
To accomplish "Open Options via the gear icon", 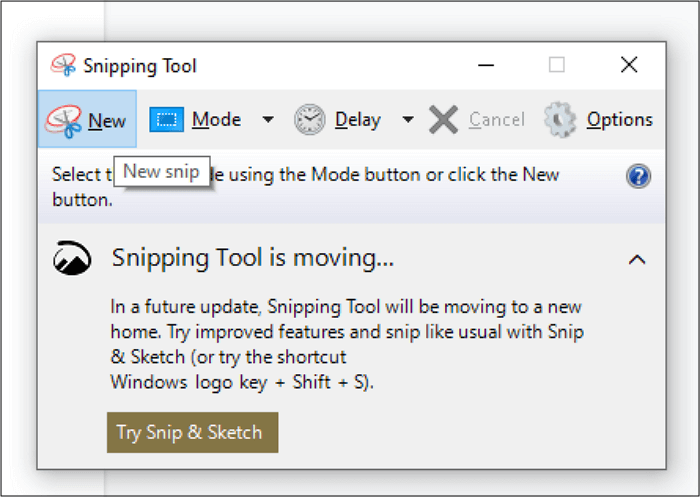I will click(561, 120).
